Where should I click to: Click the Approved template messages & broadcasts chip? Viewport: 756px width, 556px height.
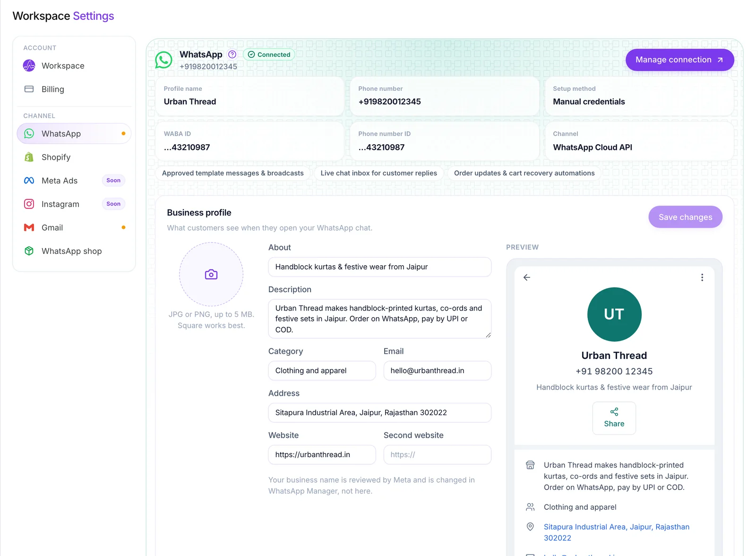(233, 174)
